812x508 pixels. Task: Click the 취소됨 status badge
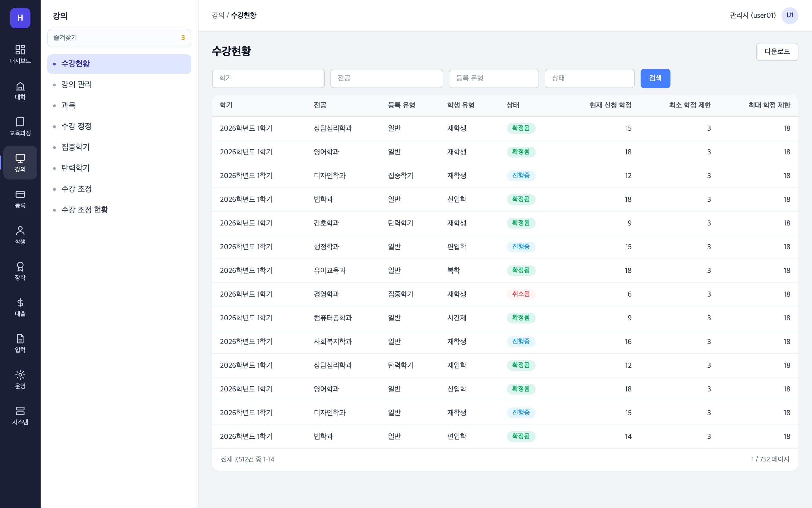(521, 294)
